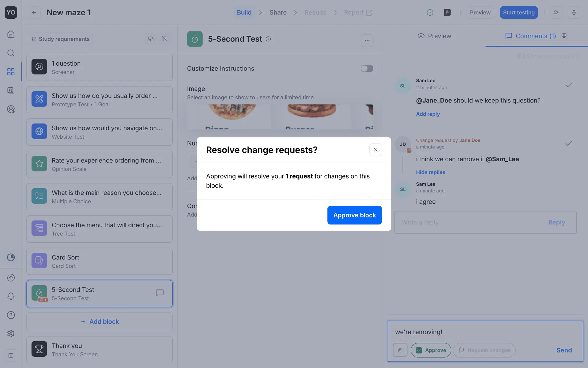Close the Resolve change requests dialog
588x368 pixels.
pyautogui.click(x=375, y=150)
